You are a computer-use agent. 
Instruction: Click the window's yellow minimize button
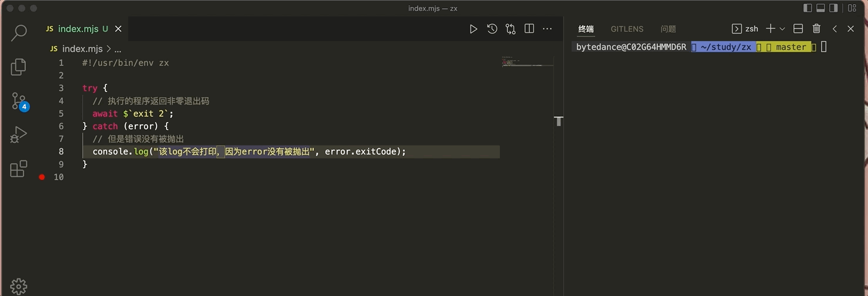tap(21, 8)
